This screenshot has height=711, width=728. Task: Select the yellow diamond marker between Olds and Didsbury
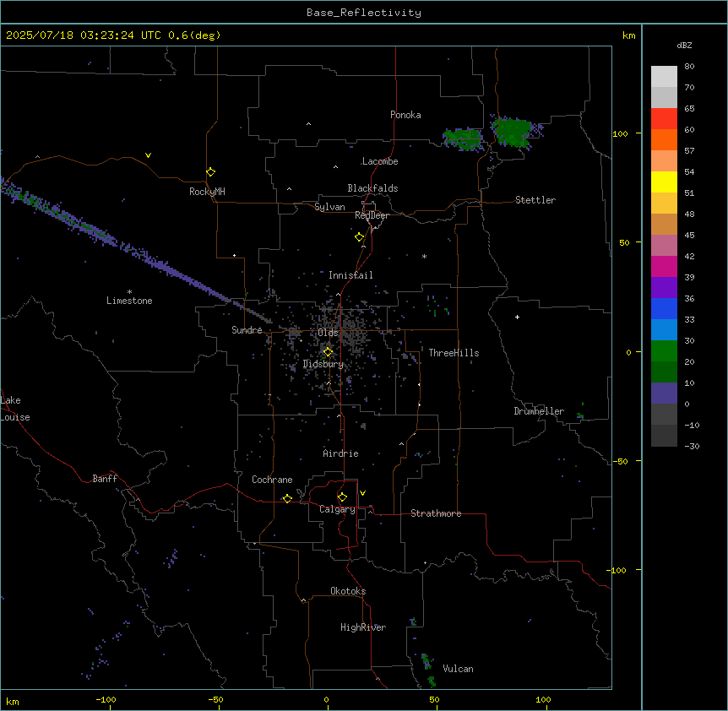pyautogui.click(x=328, y=352)
